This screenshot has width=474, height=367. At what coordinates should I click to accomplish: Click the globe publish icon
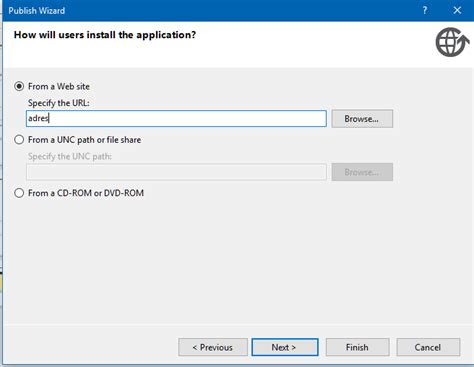tap(453, 42)
